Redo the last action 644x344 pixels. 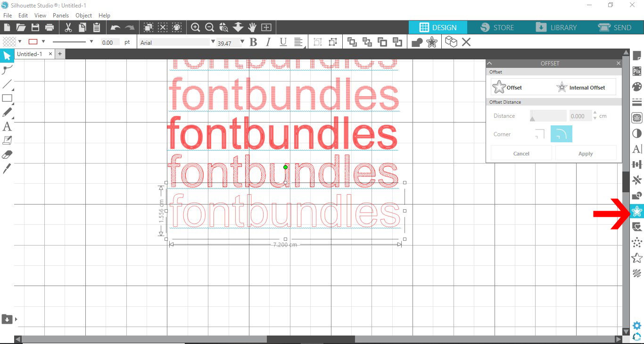click(x=130, y=27)
